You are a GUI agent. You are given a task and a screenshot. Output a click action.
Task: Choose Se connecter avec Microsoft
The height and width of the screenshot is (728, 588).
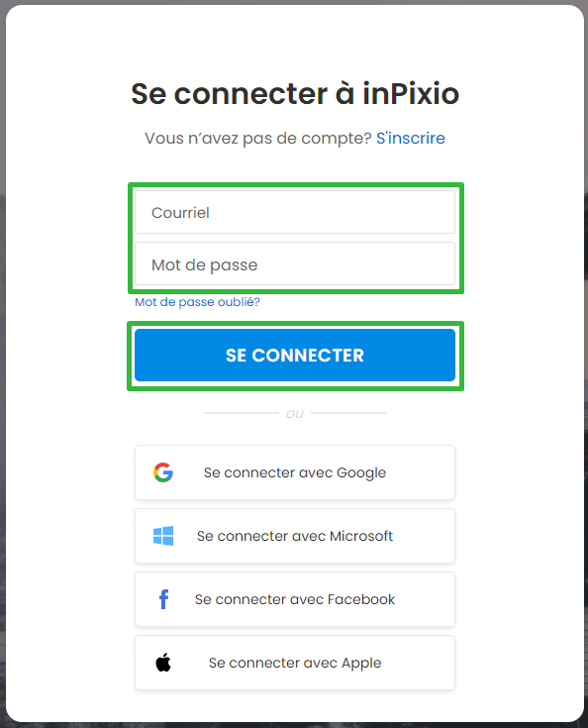click(x=295, y=536)
